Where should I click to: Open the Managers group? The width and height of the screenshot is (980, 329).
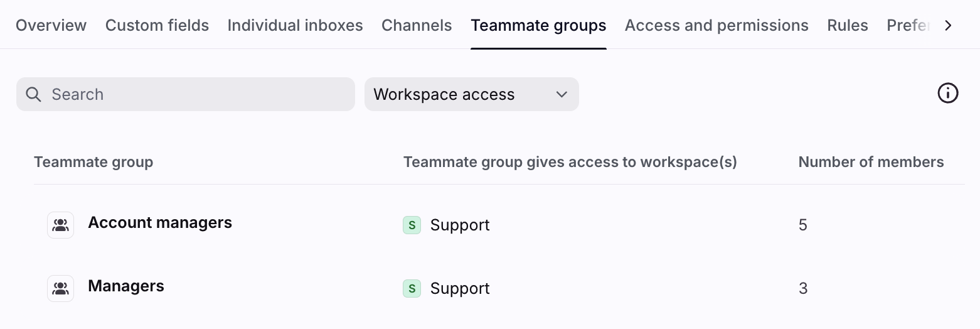tap(126, 286)
